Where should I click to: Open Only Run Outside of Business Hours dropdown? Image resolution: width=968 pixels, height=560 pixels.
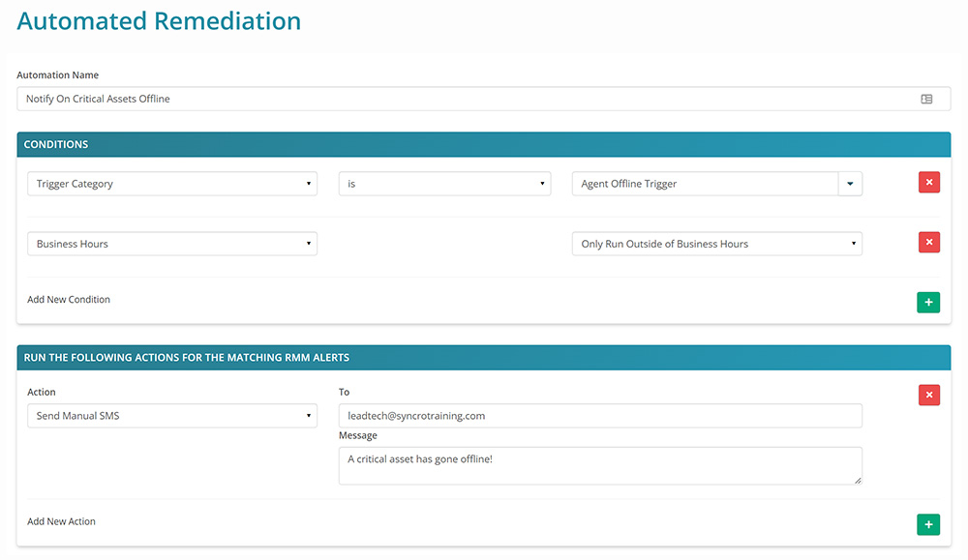pyautogui.click(x=716, y=244)
